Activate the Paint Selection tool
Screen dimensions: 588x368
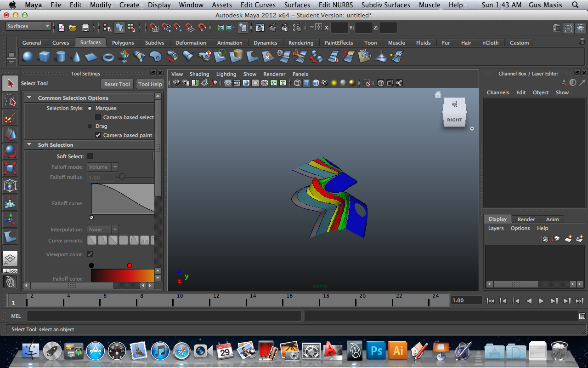click(10, 118)
